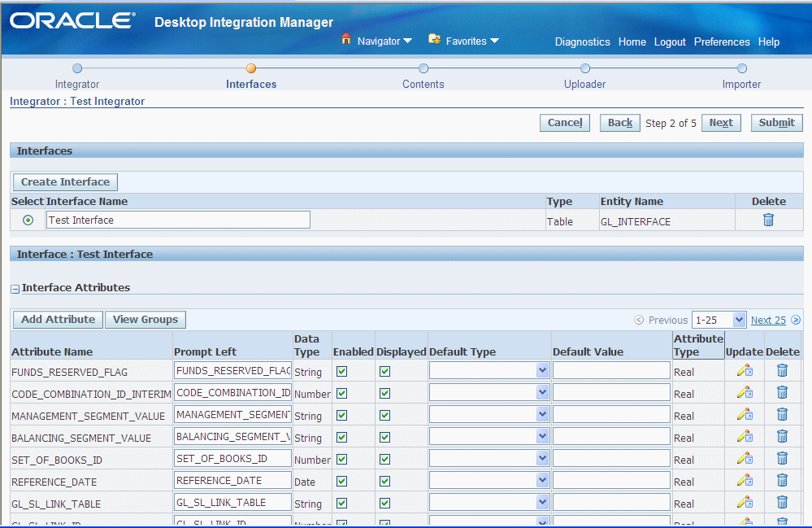Click the Favorites folder icon
This screenshot has width=812, height=528.
[434, 40]
